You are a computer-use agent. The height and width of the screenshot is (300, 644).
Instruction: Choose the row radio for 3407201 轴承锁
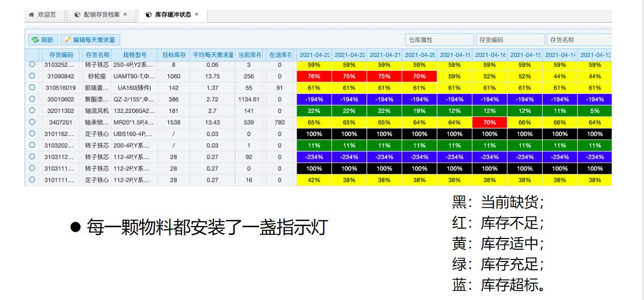[32, 122]
